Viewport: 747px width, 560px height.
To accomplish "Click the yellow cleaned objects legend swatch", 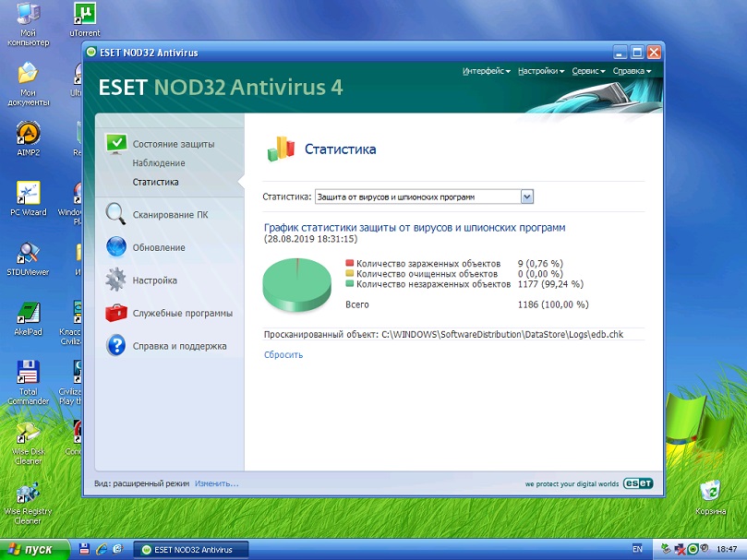I will (x=350, y=273).
